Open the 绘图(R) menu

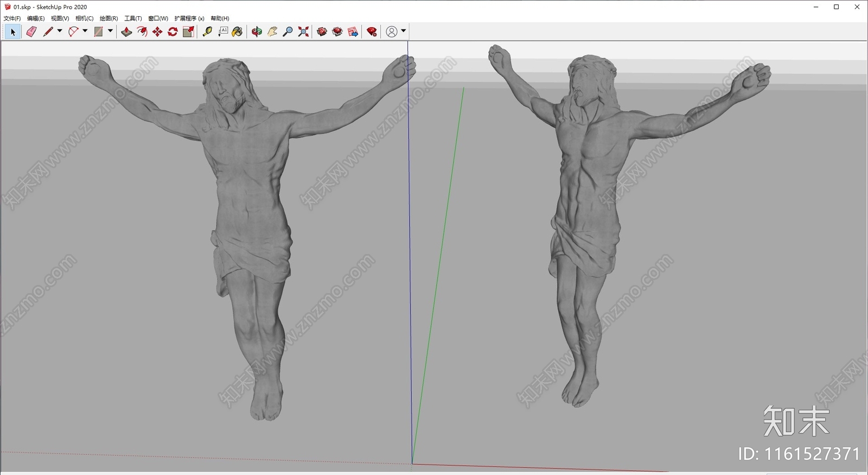tap(108, 18)
